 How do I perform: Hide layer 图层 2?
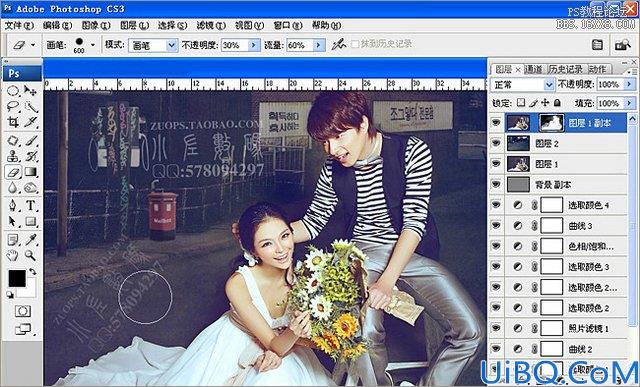click(496, 143)
